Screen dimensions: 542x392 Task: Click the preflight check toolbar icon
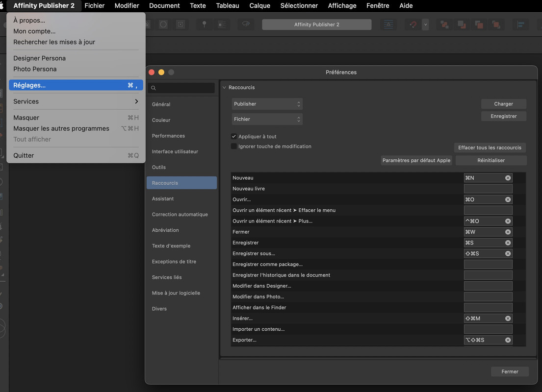(246, 24)
